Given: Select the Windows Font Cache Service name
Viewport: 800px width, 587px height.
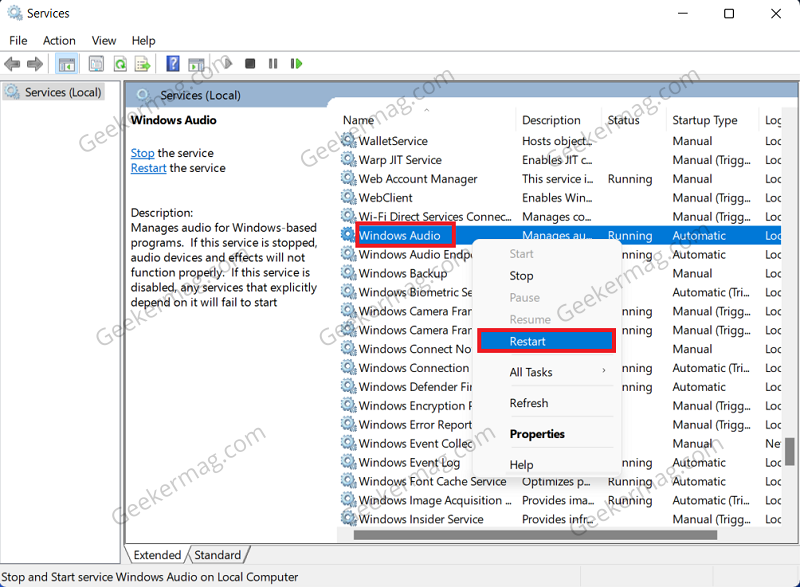Looking at the screenshot, I should (x=433, y=481).
